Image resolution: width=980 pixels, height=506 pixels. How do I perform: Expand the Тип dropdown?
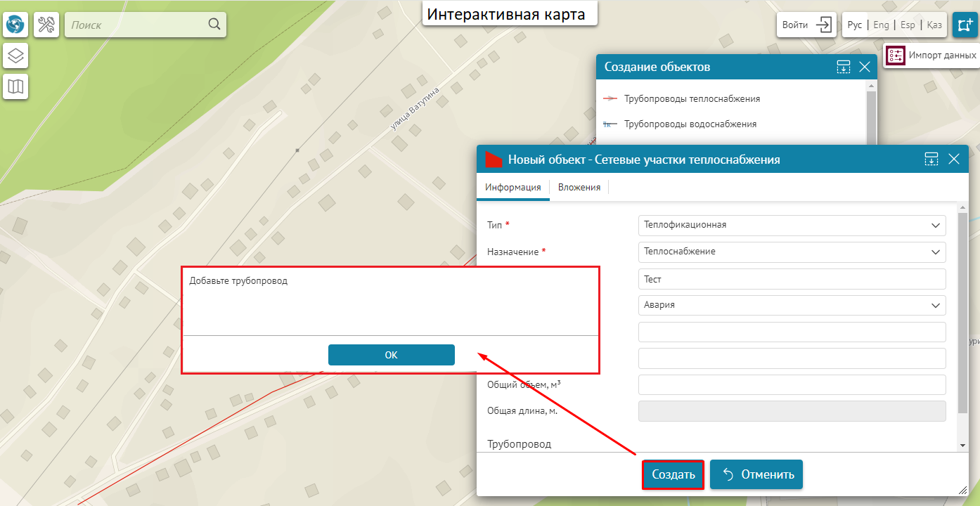pyautogui.click(x=935, y=226)
